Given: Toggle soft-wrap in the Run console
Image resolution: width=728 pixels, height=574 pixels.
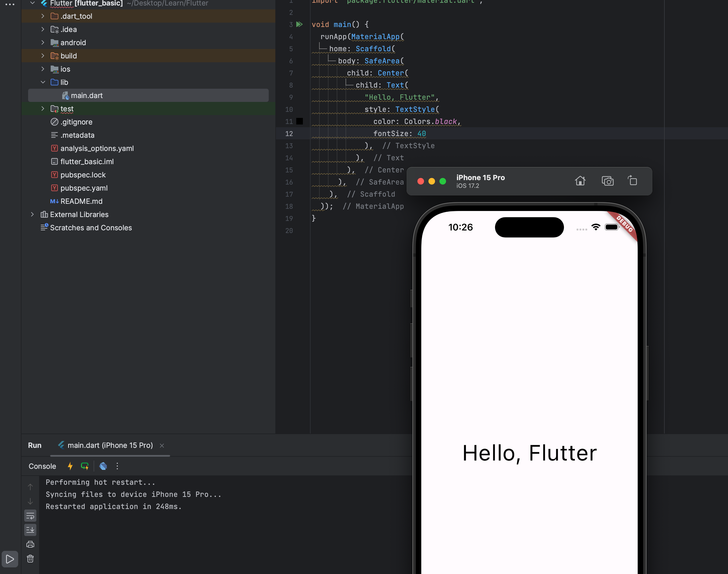Looking at the screenshot, I should coord(30,516).
